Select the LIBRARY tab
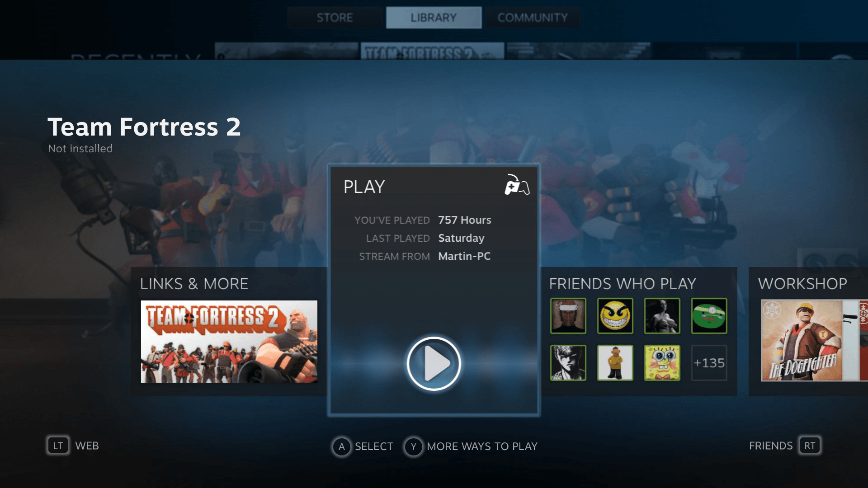Viewport: 868px width, 488px height. [x=434, y=17]
